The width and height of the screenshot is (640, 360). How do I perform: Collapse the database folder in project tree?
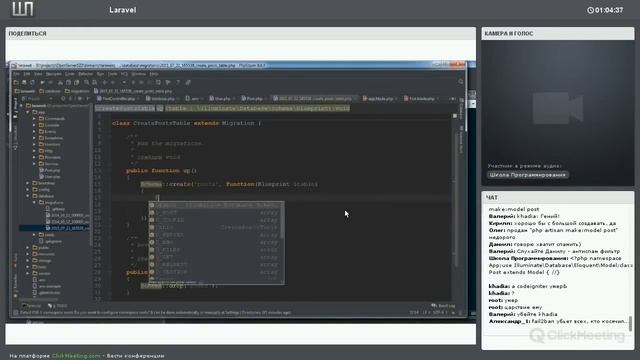28,196
